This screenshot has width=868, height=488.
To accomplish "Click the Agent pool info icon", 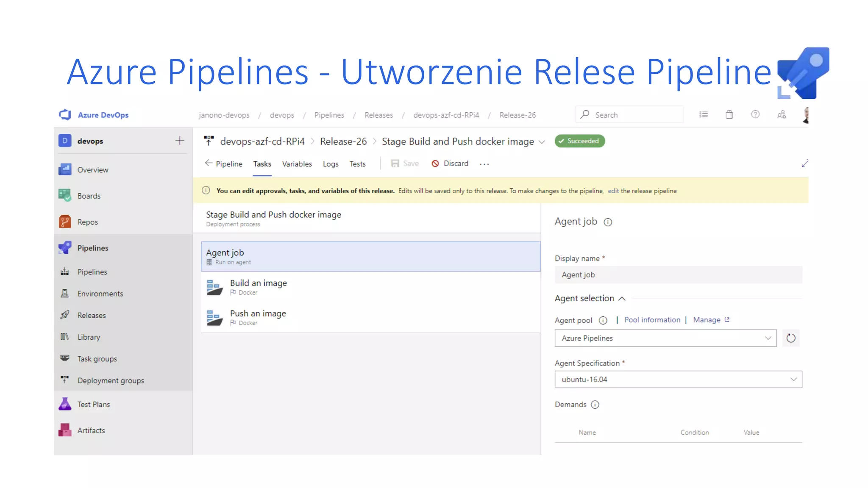I will click(x=603, y=321).
